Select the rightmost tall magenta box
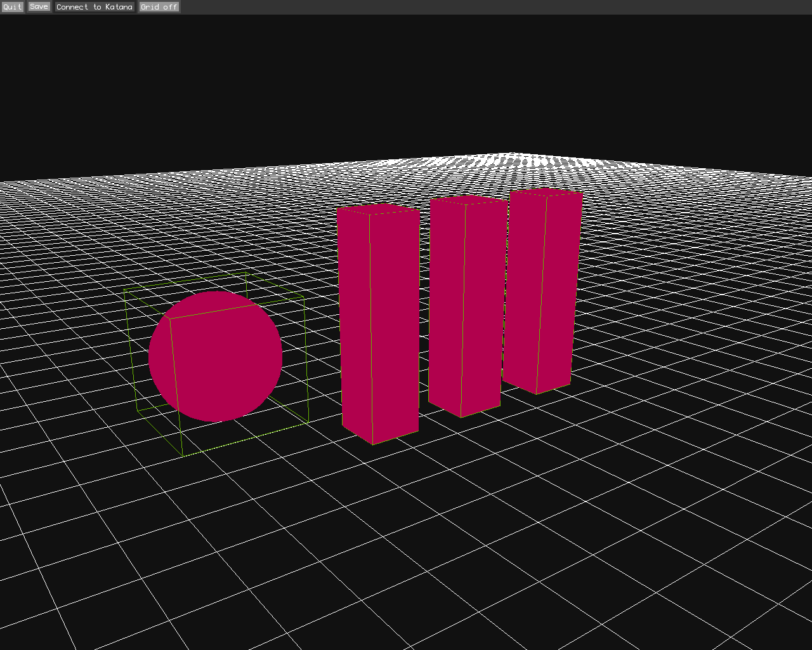Viewport: 812px width, 650px height. [542, 291]
